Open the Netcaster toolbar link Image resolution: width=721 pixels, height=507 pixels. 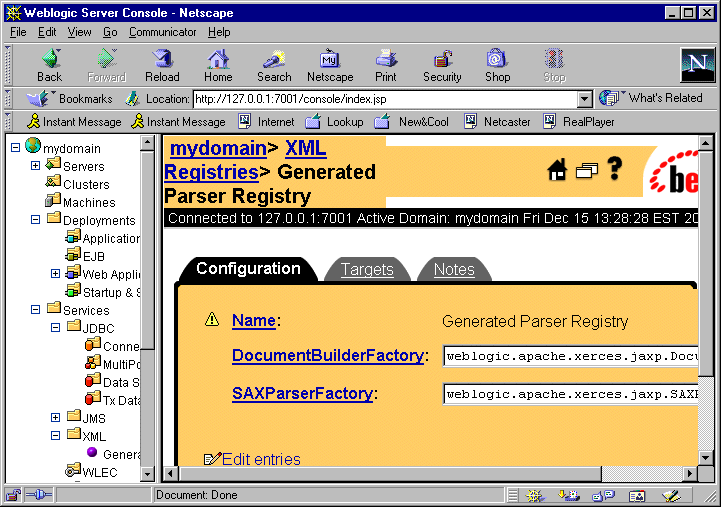point(497,122)
